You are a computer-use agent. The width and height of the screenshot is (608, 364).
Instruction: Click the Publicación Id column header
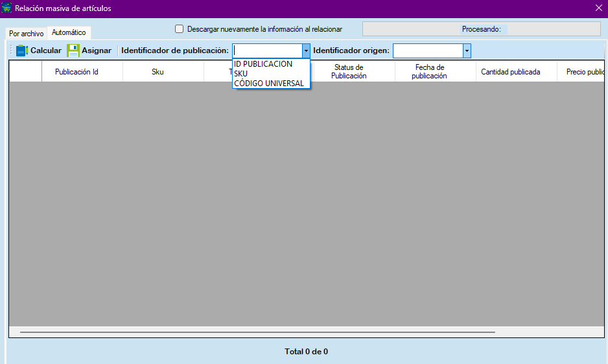coord(76,72)
